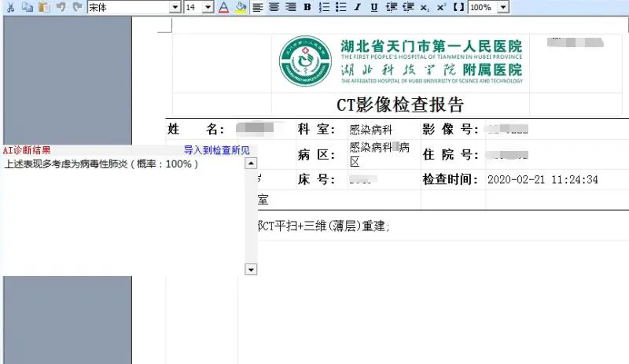Open the 宋体 font name dropdown
The width and height of the screenshot is (629, 364).
(x=175, y=7)
